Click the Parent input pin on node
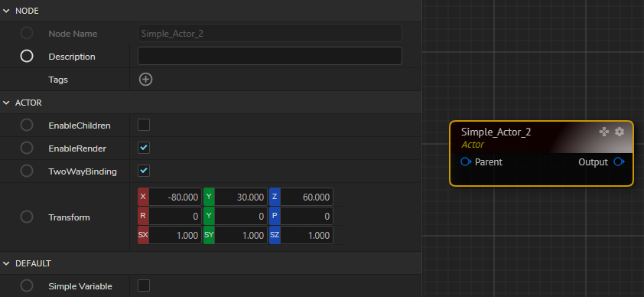Image resolution: width=644 pixels, height=297 pixels. pos(466,162)
